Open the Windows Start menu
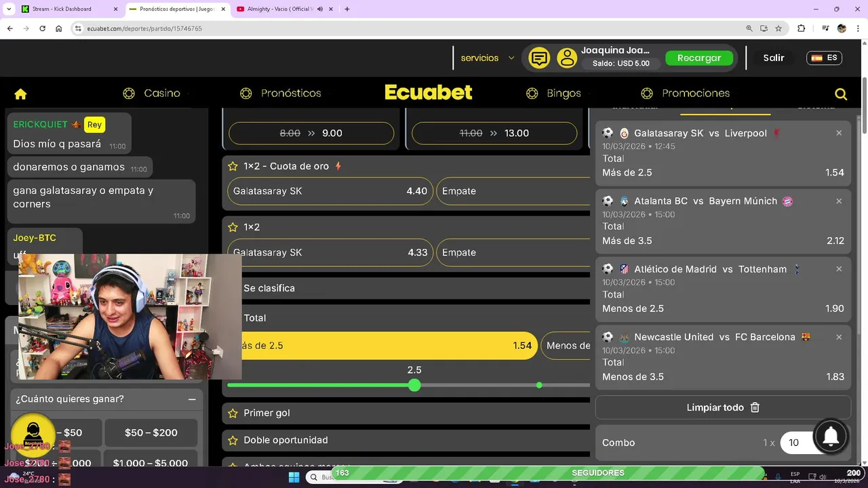This screenshot has height=488, width=868. (294, 477)
